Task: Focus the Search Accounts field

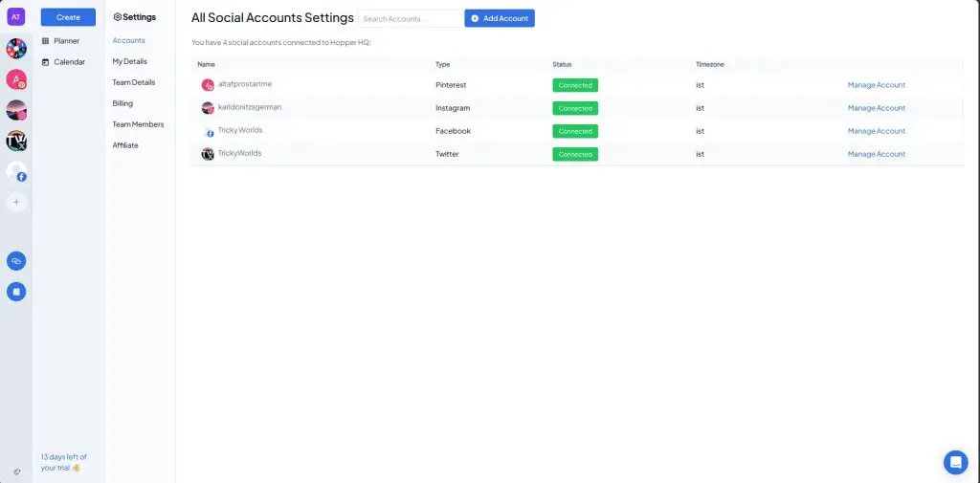Action: [411, 19]
